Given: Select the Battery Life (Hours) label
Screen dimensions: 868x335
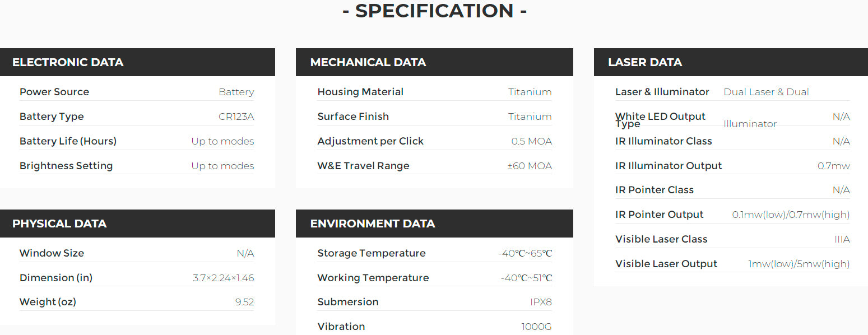Looking at the screenshot, I should (68, 141).
